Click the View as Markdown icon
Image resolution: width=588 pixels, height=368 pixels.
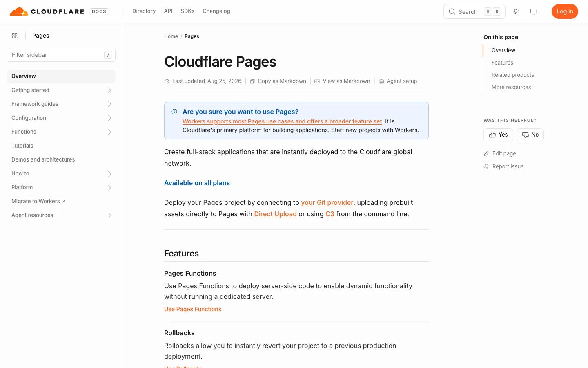click(x=317, y=81)
